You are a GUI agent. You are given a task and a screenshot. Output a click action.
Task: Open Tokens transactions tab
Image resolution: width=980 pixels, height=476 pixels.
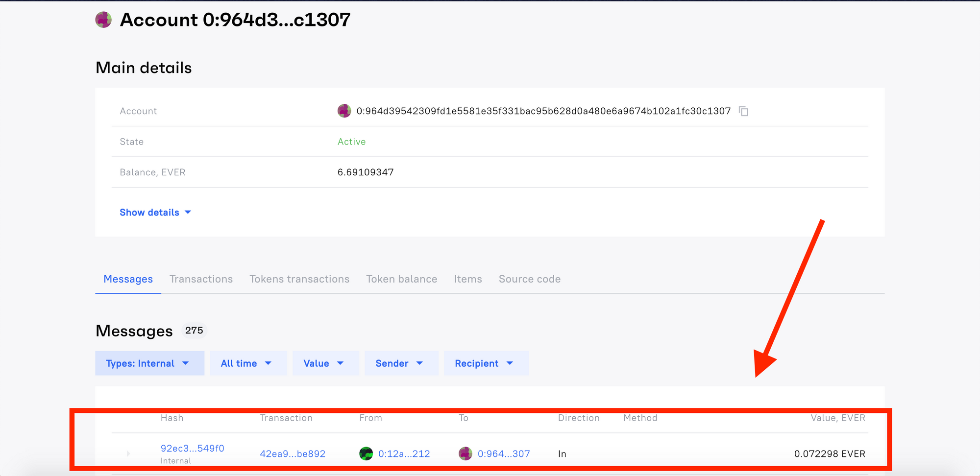point(299,279)
